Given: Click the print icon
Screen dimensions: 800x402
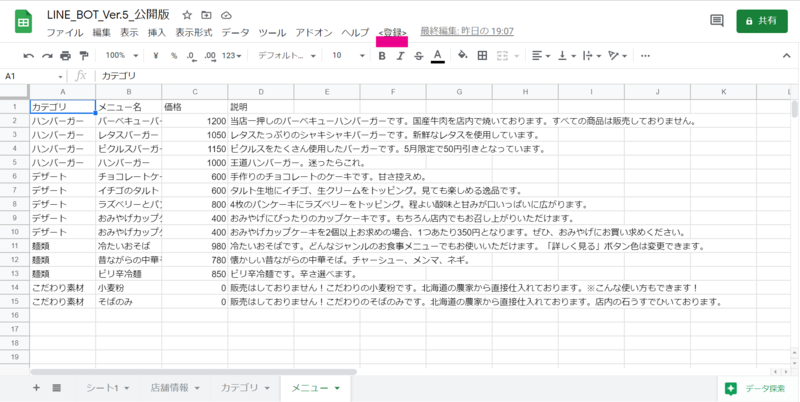Looking at the screenshot, I should 65,56.
